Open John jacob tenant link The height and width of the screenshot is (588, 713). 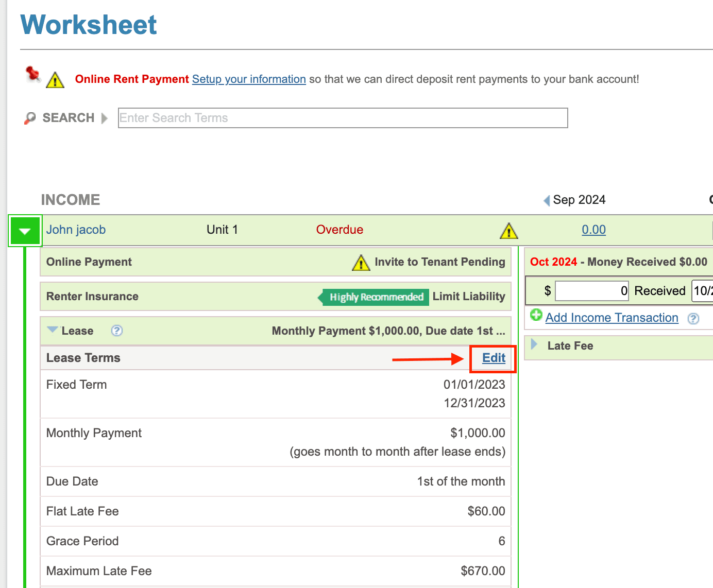click(x=76, y=230)
